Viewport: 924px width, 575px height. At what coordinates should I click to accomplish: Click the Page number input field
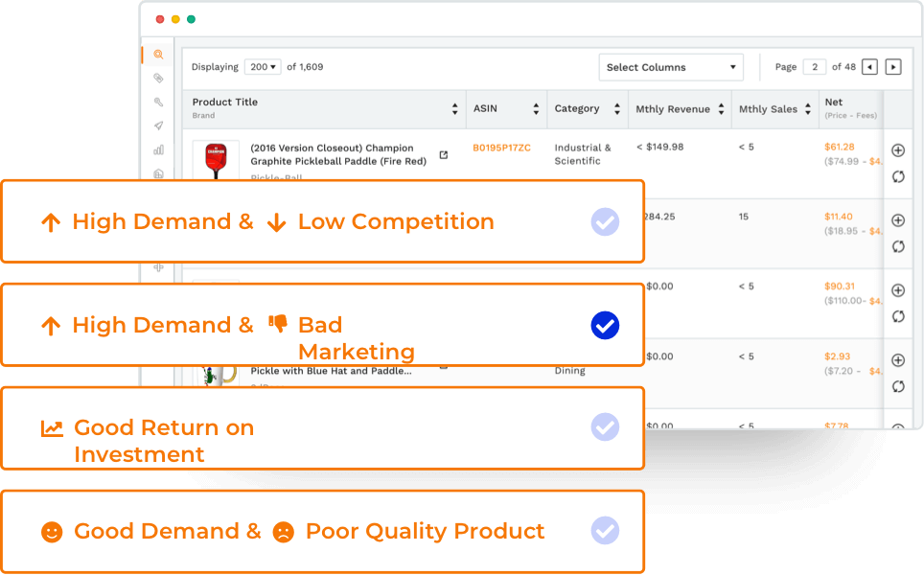pos(815,67)
